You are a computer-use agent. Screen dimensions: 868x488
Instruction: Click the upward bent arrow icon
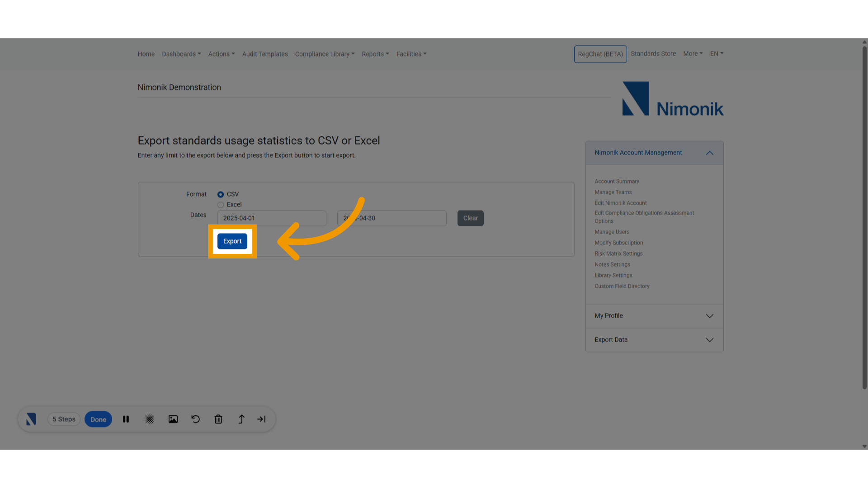click(x=241, y=419)
